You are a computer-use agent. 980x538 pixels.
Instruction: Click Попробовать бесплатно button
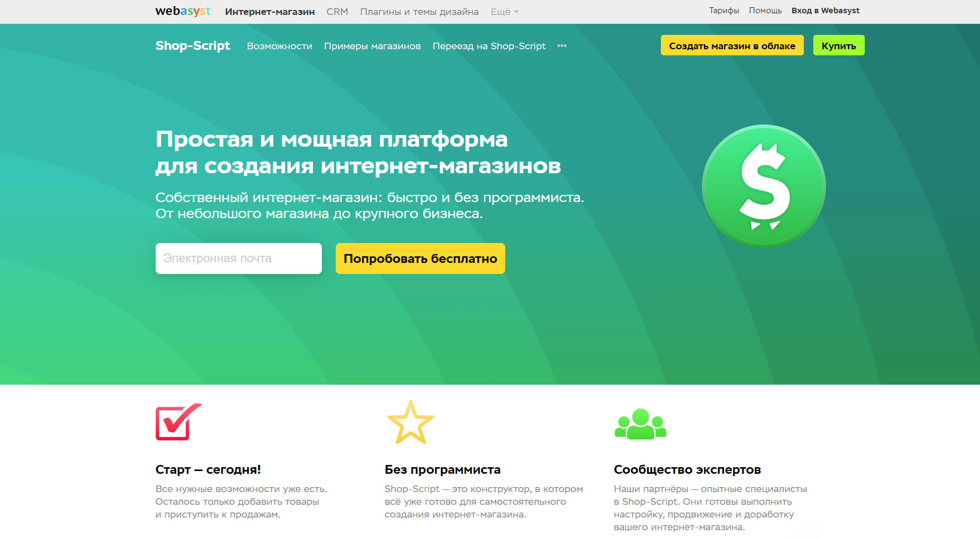coord(420,258)
